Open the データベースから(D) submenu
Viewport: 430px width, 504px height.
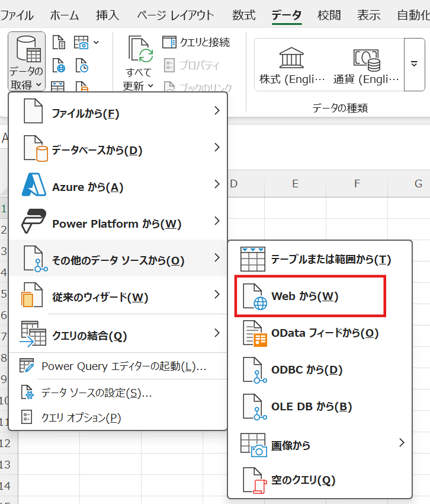point(118,148)
